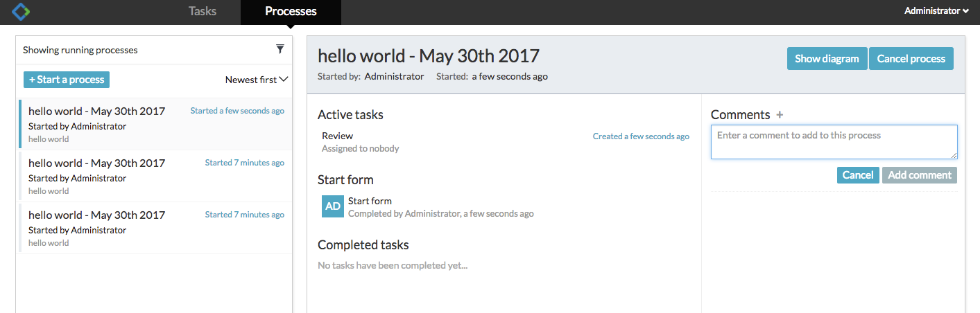Screen dimensions: 980x313
Task: Click the Start a process button
Action: pyautogui.click(x=67, y=80)
